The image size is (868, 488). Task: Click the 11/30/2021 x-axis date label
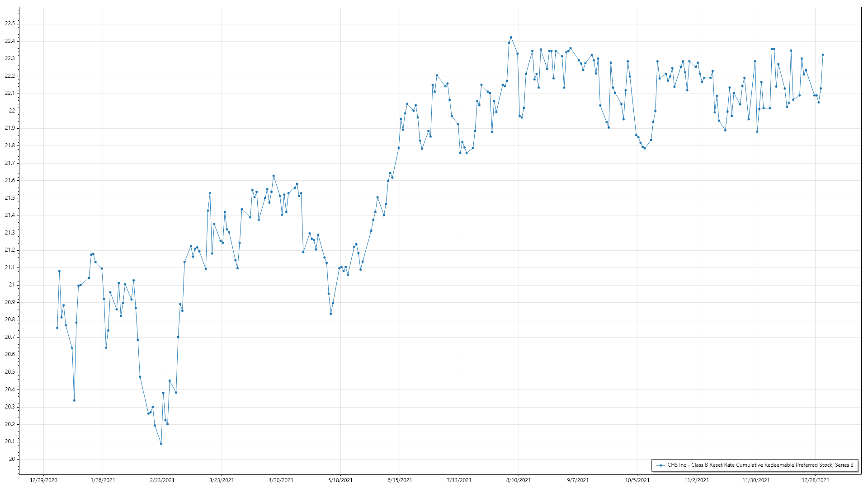756,480
